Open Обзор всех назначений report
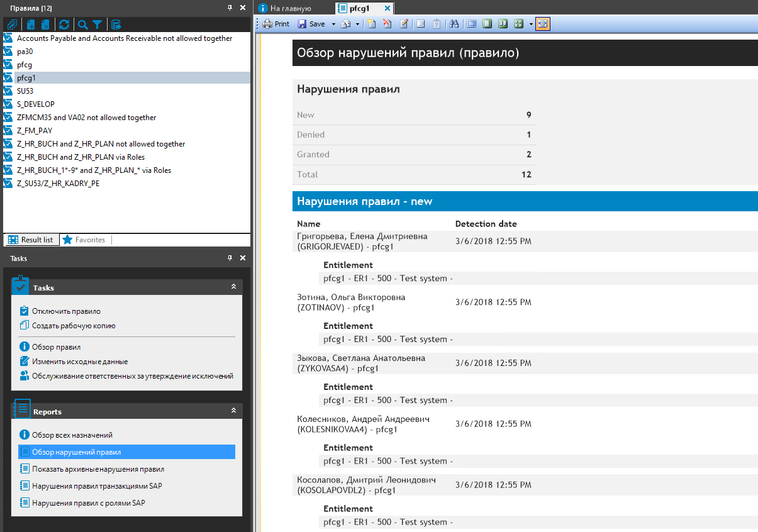The width and height of the screenshot is (758, 532). [x=66, y=435]
